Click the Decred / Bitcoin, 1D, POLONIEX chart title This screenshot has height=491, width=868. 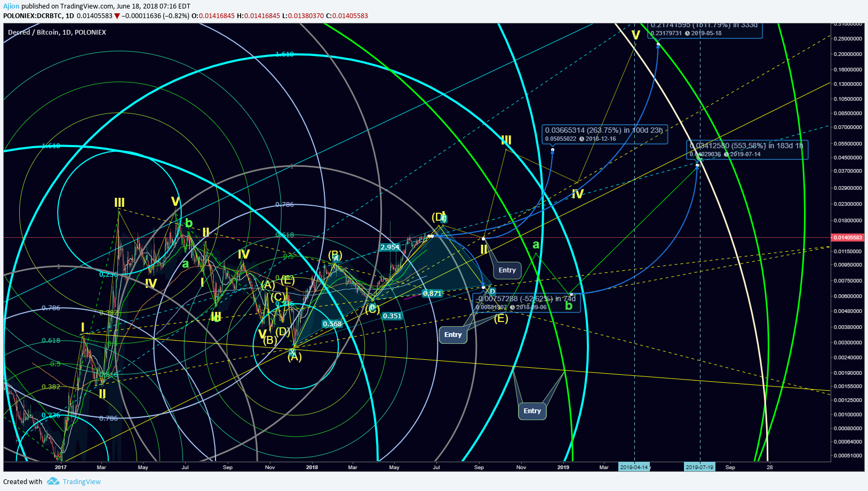coord(57,33)
